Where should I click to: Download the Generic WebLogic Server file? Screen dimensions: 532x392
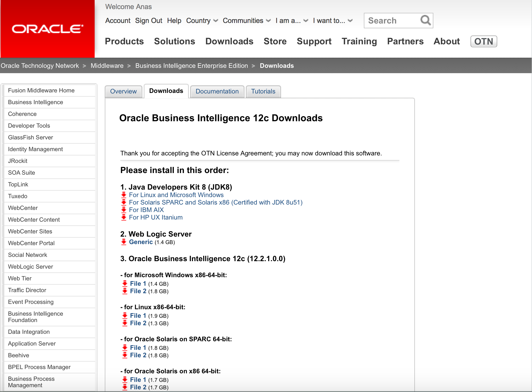coord(141,242)
